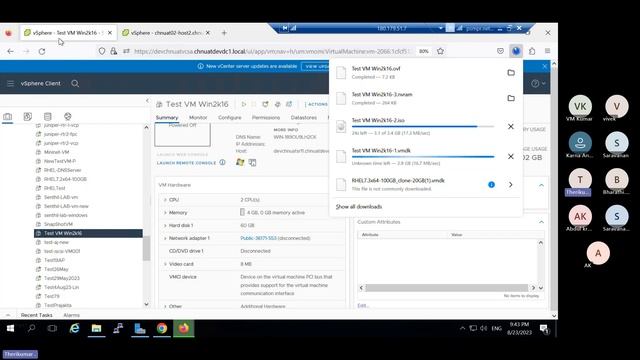
Task: Bookmark this page with the star icon
Action: [440, 51]
